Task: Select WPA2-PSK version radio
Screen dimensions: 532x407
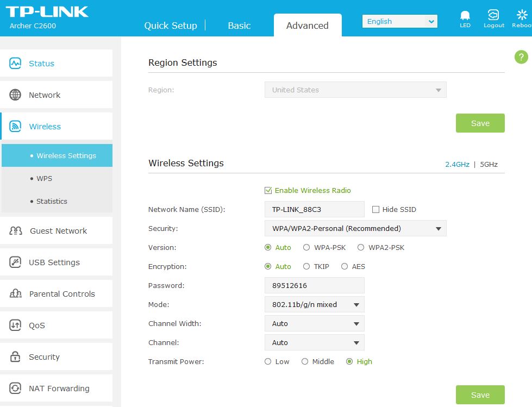Action: pos(361,247)
